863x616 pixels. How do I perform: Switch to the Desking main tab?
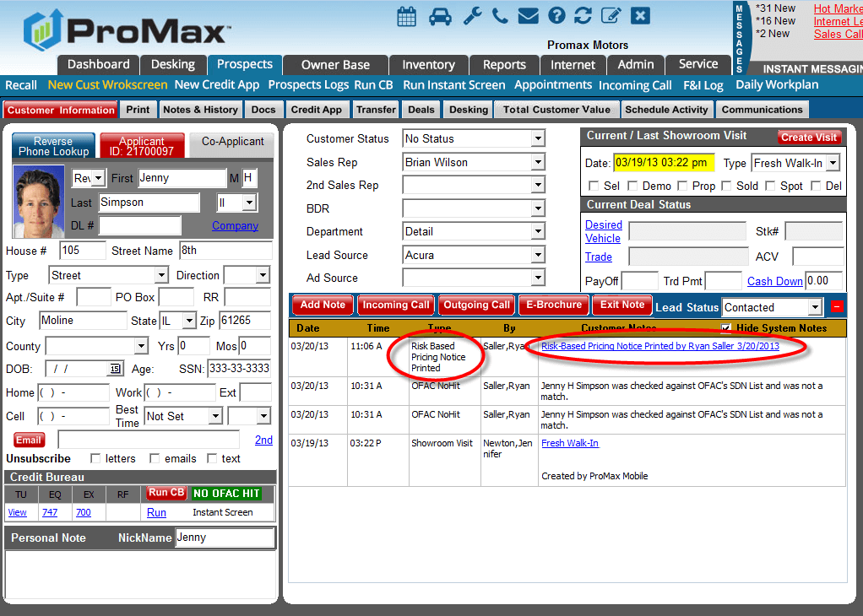[x=173, y=64]
